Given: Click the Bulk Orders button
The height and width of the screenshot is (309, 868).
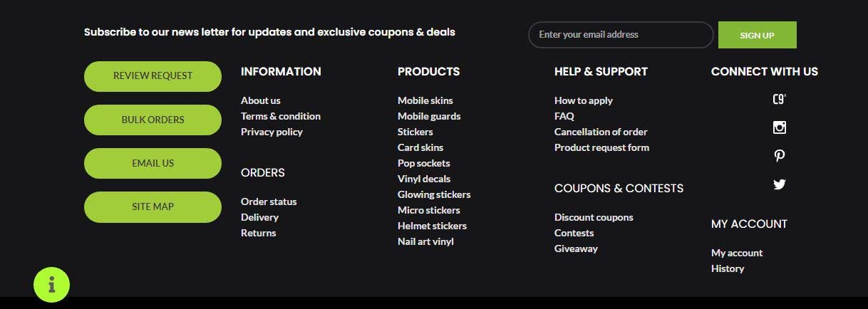Looking at the screenshot, I should coord(153,120).
